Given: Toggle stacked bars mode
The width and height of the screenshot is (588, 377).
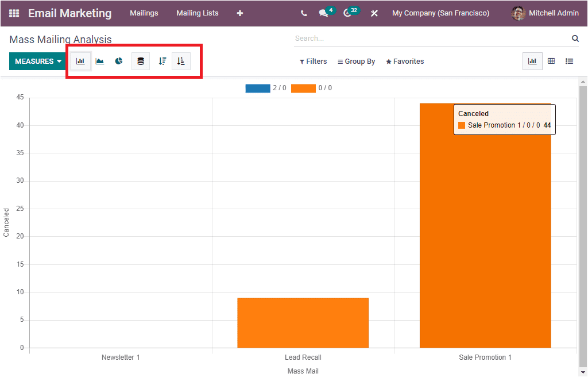Looking at the screenshot, I should 141,61.
